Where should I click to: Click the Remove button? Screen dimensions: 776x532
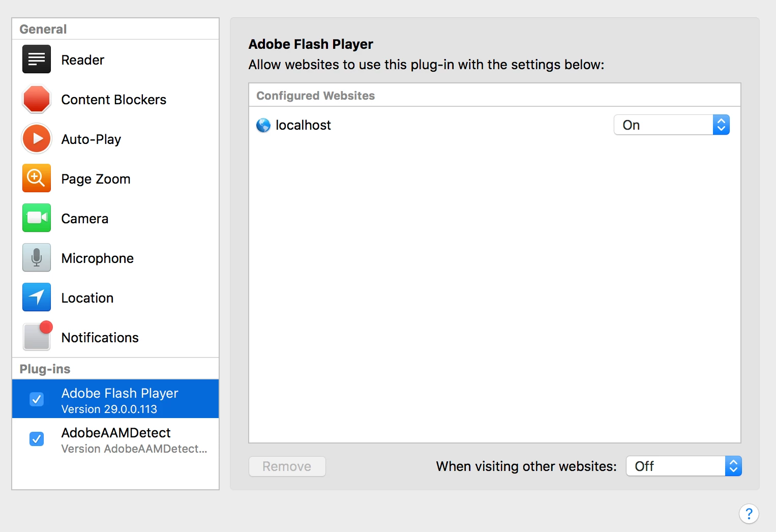pyautogui.click(x=287, y=466)
